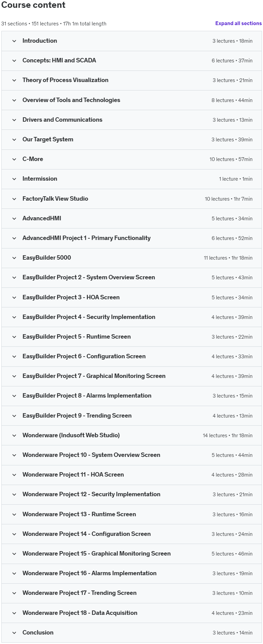
Task: Click the chevron next to C-More
Action: (x=14, y=159)
